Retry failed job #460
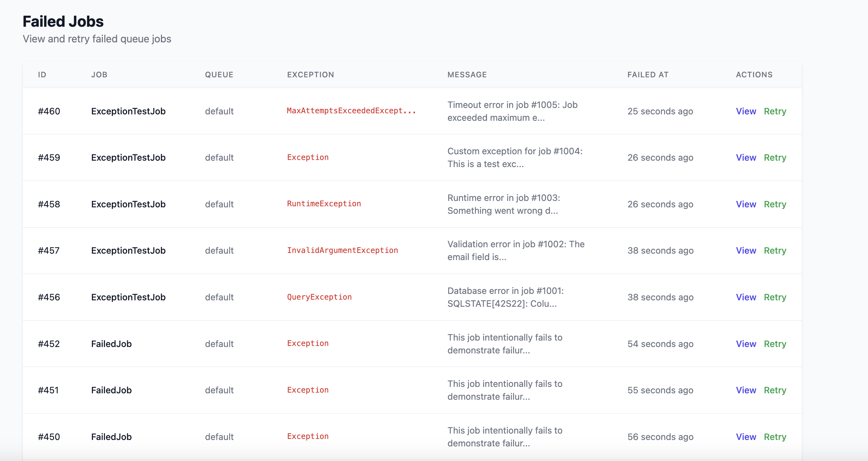868x461 pixels. (775, 111)
